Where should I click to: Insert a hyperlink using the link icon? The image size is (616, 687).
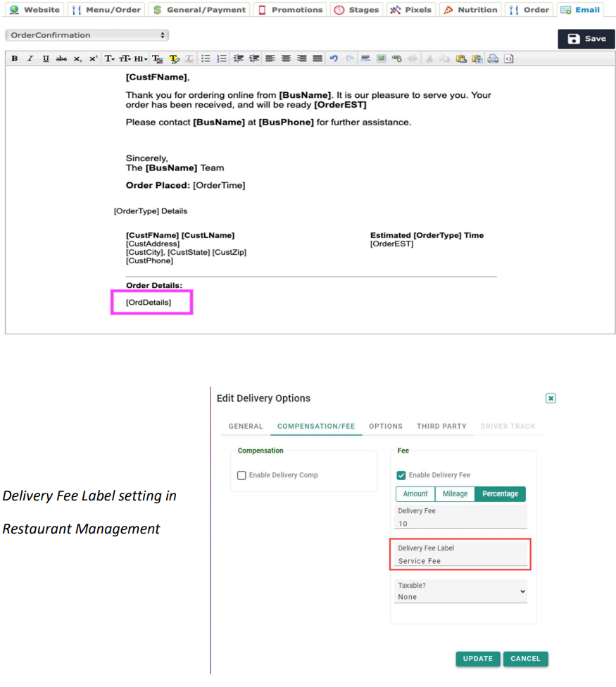(396, 59)
